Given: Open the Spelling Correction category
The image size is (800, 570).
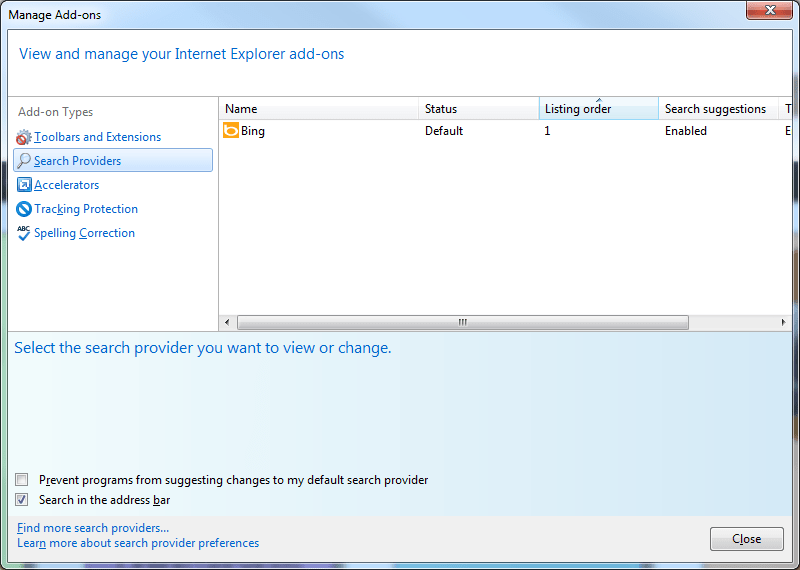Looking at the screenshot, I should coord(84,233).
